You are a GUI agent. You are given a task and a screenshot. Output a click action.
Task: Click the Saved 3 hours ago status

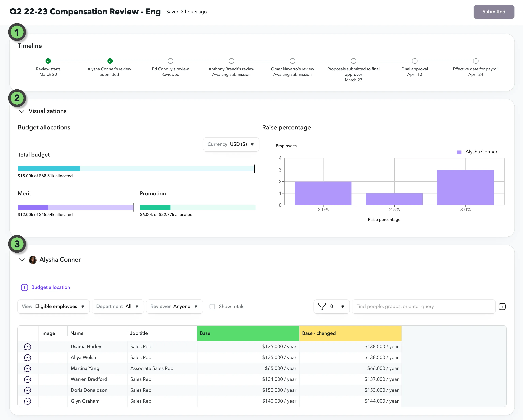(x=186, y=12)
